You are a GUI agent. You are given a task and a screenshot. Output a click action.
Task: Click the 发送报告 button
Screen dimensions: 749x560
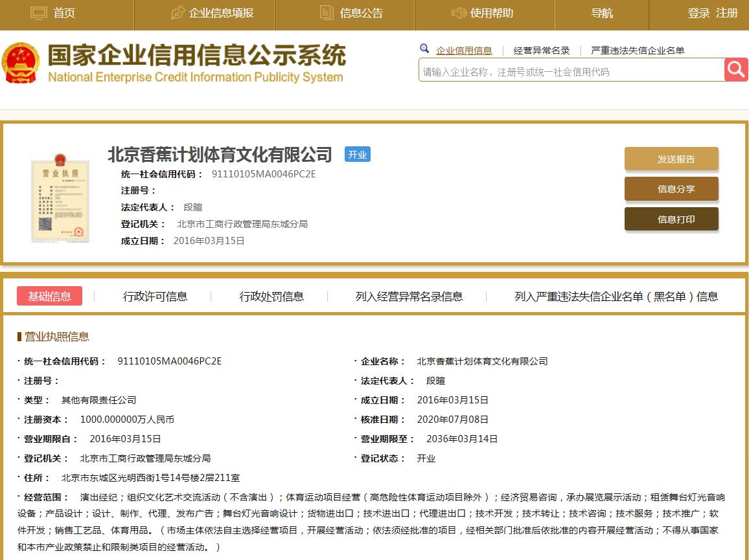671,159
